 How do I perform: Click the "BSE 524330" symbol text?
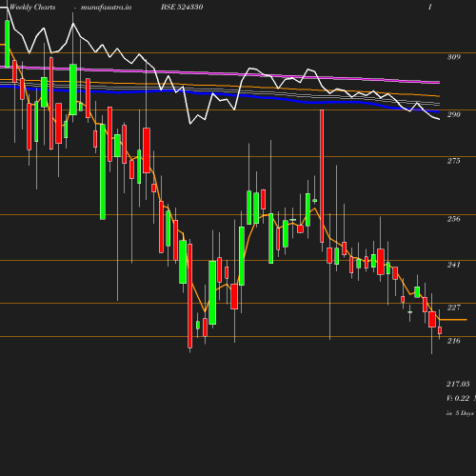(182, 7)
